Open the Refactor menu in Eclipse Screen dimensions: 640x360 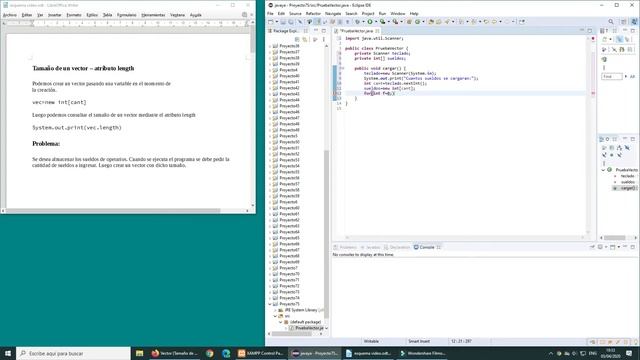pyautogui.click(x=313, y=13)
